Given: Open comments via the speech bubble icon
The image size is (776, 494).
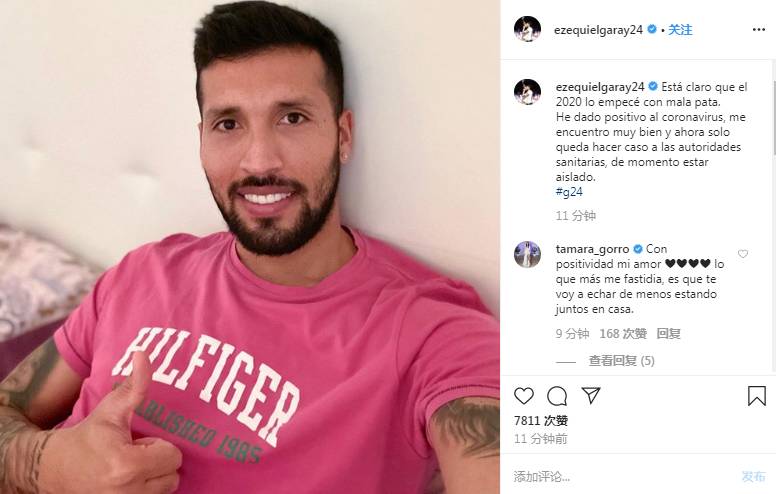Looking at the screenshot, I should click(557, 396).
